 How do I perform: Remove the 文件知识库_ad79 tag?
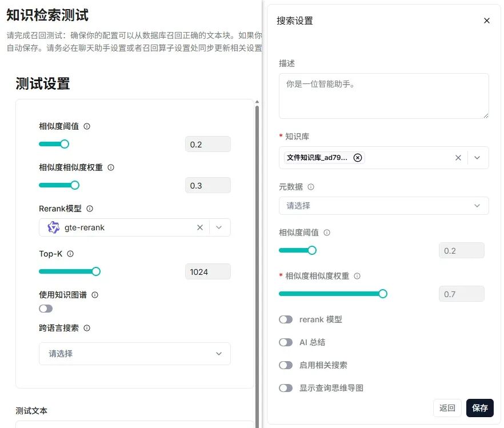coord(358,157)
